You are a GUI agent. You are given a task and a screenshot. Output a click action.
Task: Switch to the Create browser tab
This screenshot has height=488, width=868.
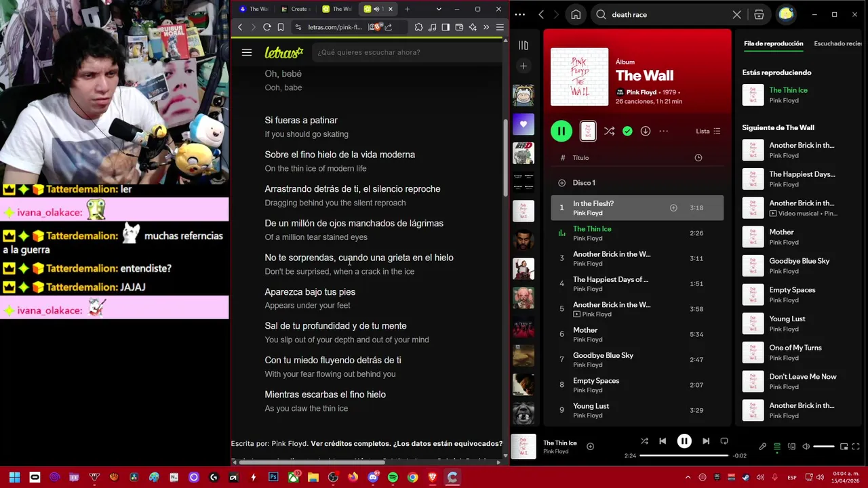tap(295, 9)
